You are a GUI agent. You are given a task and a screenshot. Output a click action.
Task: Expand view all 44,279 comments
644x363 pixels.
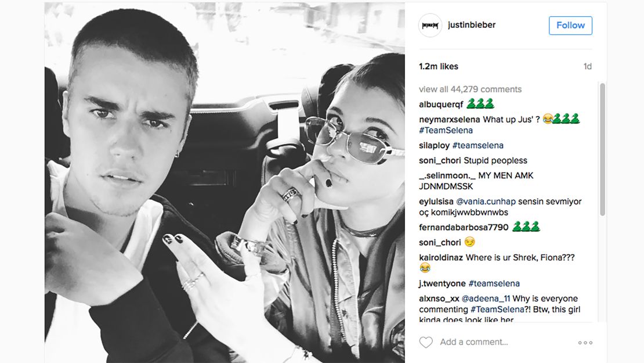pos(471,89)
